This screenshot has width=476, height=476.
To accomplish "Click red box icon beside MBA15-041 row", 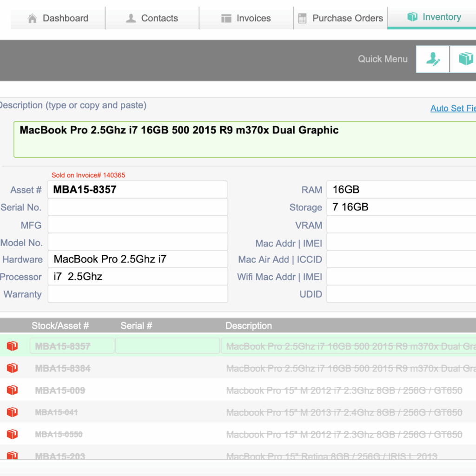I will [x=12, y=412].
